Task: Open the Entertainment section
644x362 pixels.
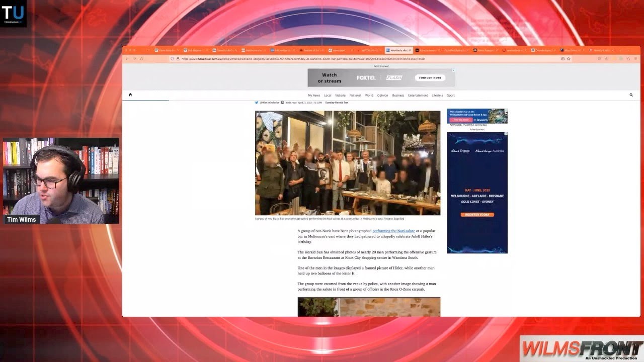Action: pos(418,95)
